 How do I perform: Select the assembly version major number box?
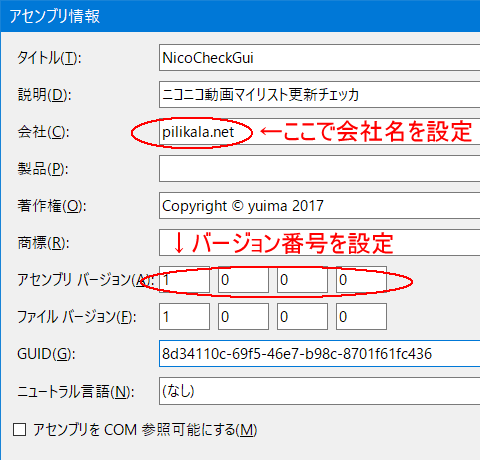click(x=184, y=279)
